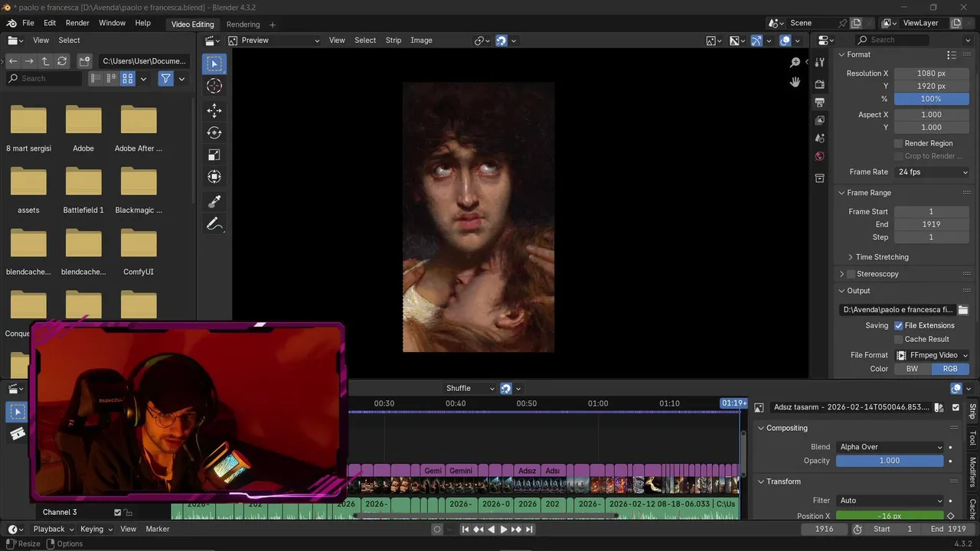Open the World properties tab icon

point(820,156)
